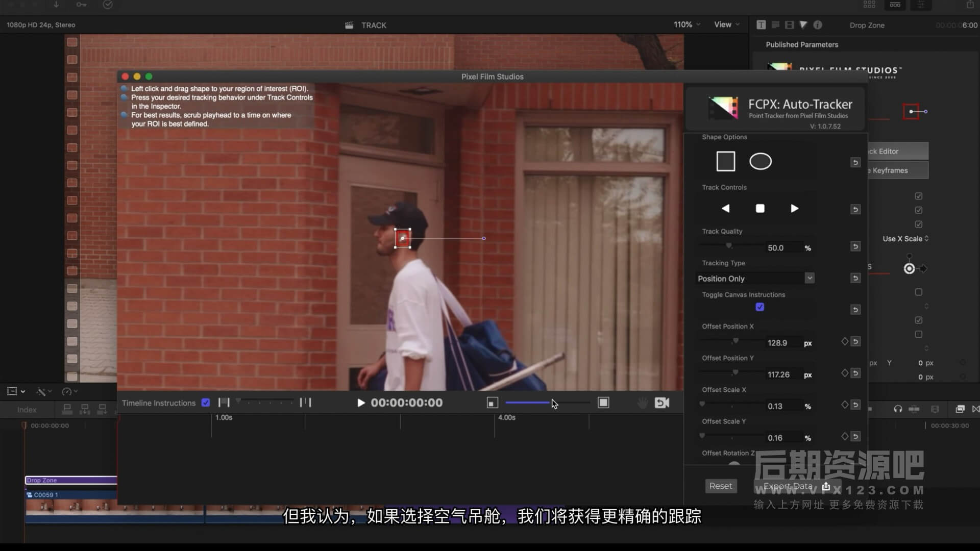Add keyframe for Offset Scale Y

tap(845, 436)
